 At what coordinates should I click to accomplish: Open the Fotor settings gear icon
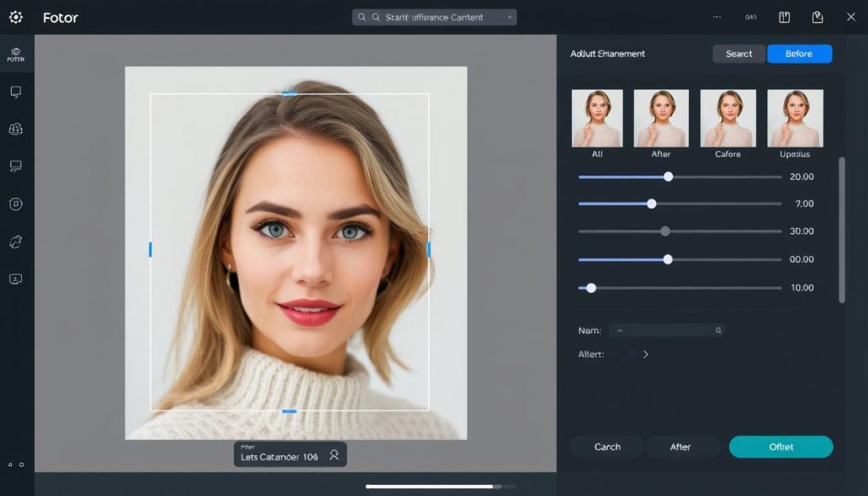tap(15, 16)
